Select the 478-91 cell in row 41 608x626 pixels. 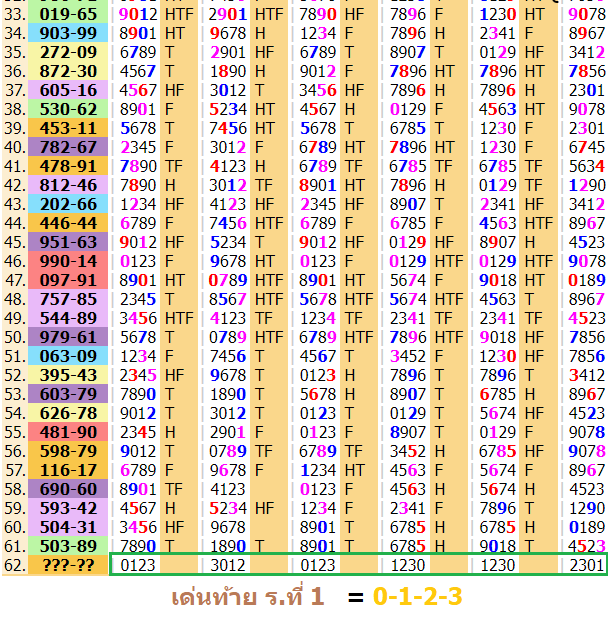pyautogui.click(x=68, y=166)
